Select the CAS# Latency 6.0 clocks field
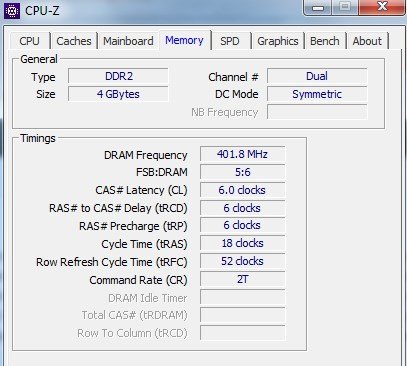Screen dimensions: 407x366 (242, 190)
